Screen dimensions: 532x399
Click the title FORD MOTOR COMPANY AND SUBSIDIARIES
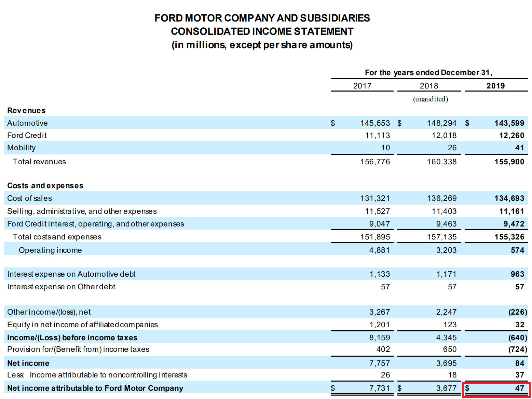click(x=262, y=18)
